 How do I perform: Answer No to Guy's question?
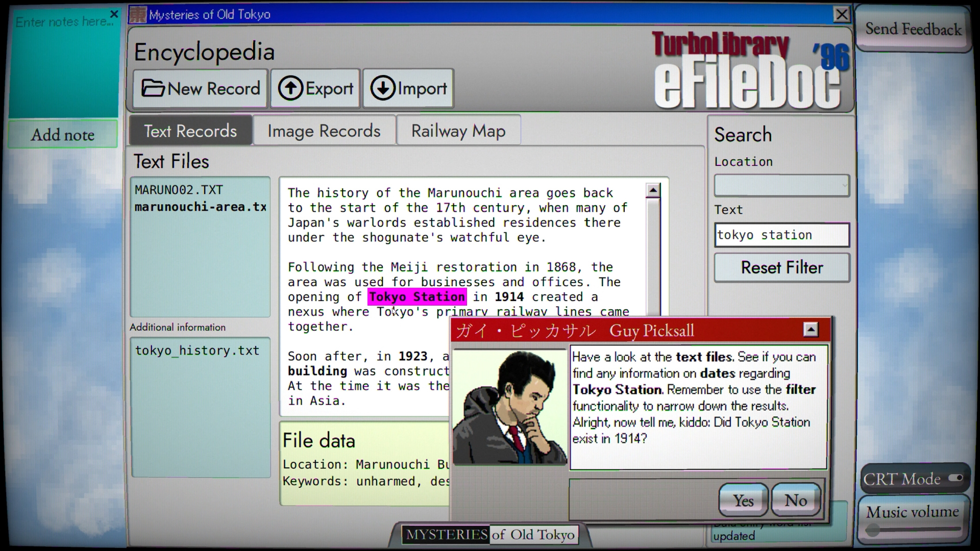point(795,500)
